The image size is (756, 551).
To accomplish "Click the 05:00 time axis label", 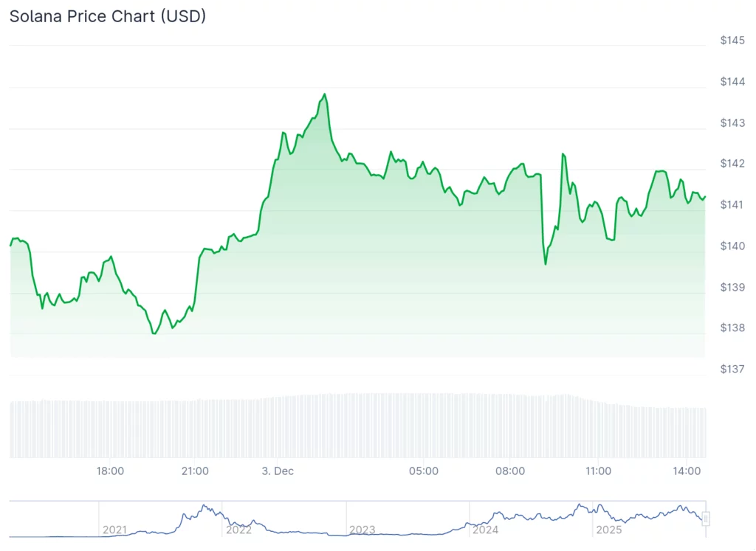I will point(425,471).
